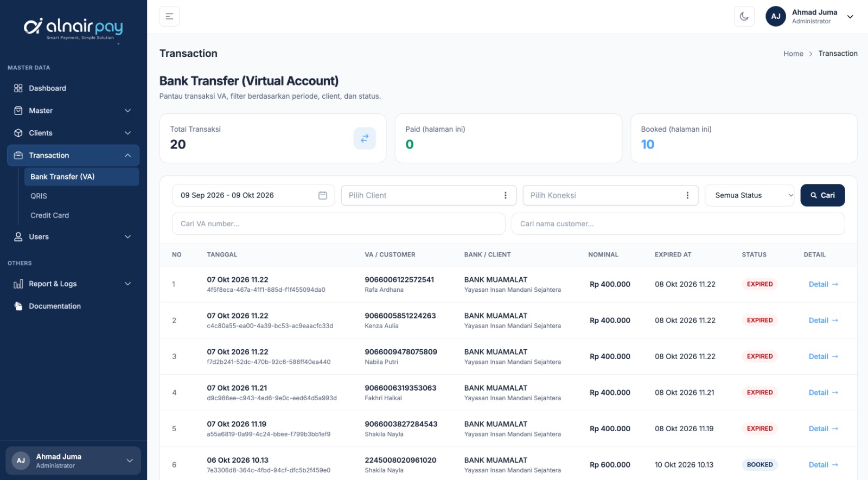
Task: Open Detail for the BOOKED Rp 600.000 row
Action: click(x=823, y=465)
